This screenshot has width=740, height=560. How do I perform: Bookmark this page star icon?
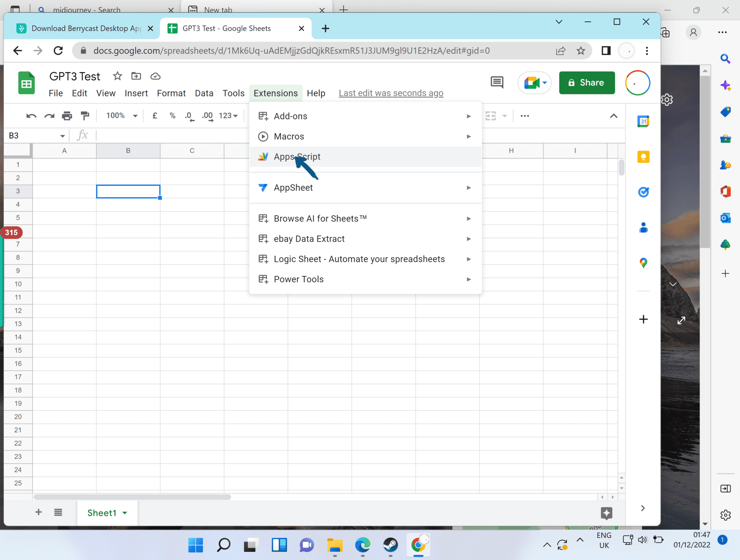click(x=580, y=51)
